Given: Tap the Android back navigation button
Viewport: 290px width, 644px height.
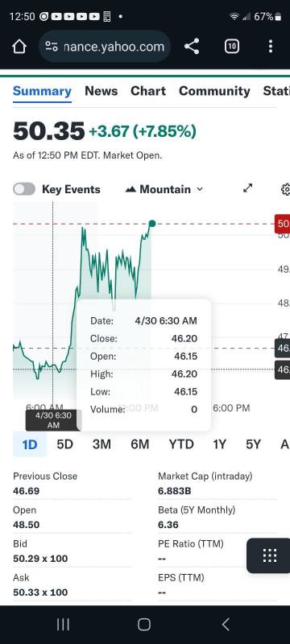Looking at the screenshot, I should 226,625.
